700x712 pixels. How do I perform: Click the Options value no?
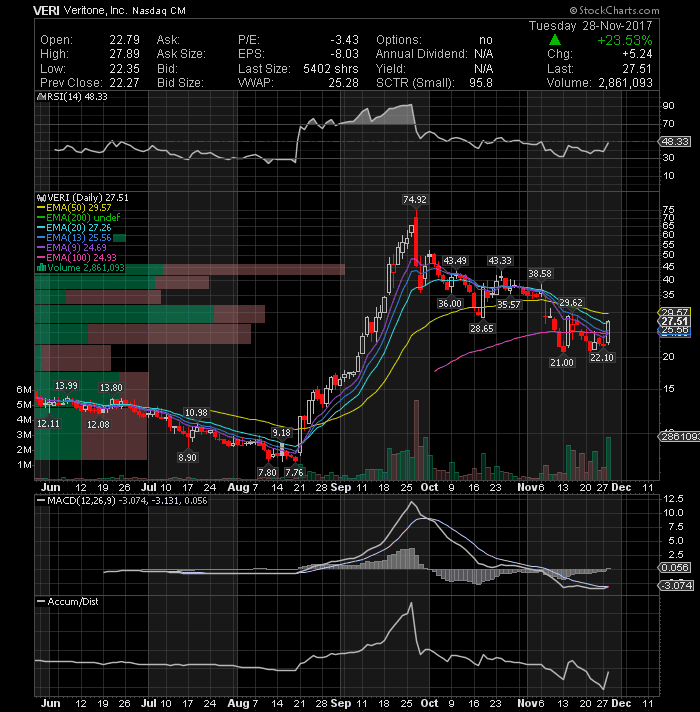[486, 40]
